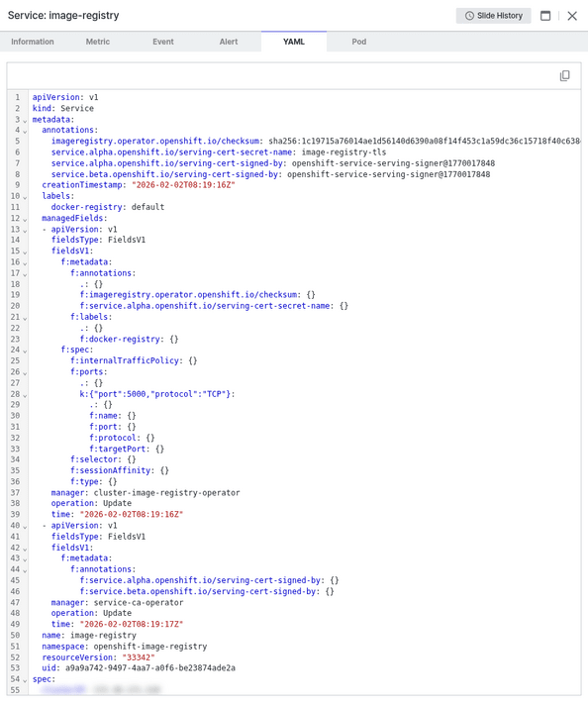The width and height of the screenshot is (588, 706).
Task: Fold fieldsV1 block at line 42
Action: point(25,549)
